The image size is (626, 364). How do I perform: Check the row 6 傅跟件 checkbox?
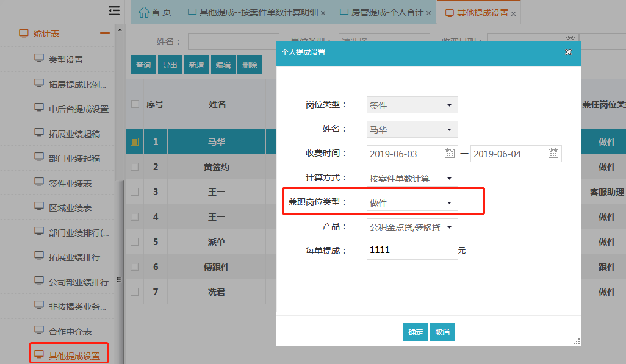[135, 266]
